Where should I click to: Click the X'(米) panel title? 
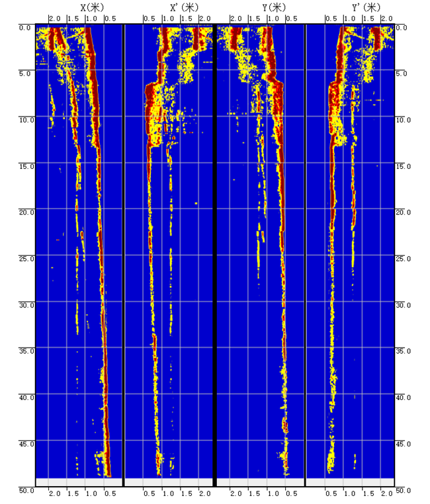185,7
